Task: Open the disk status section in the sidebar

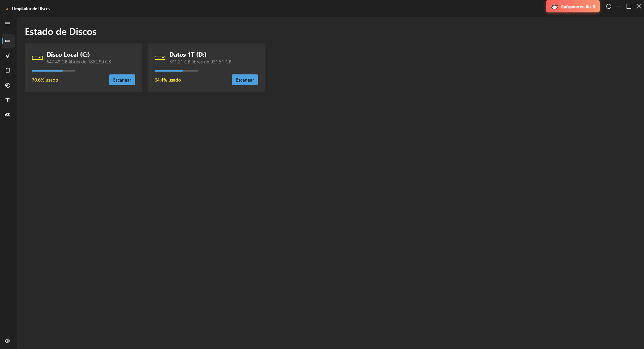Action: (x=8, y=41)
